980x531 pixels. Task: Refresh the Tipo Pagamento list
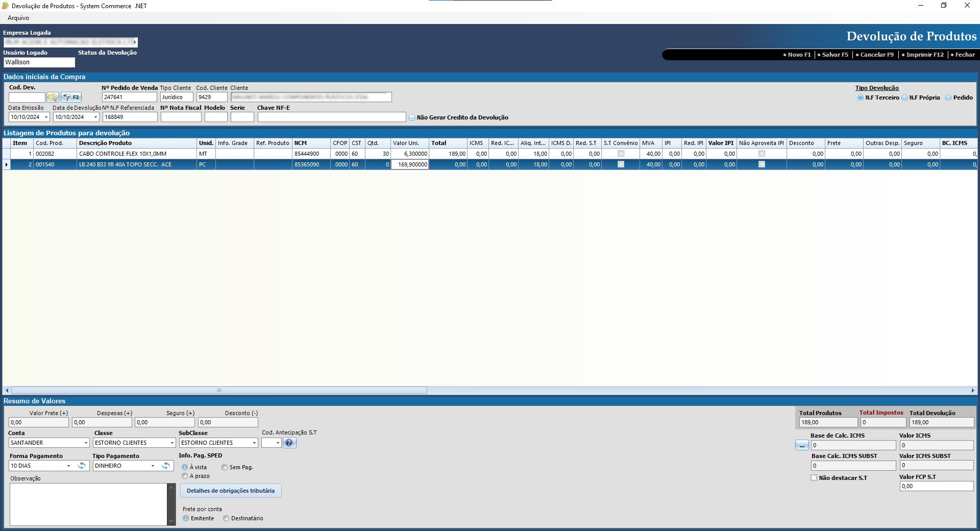166,466
